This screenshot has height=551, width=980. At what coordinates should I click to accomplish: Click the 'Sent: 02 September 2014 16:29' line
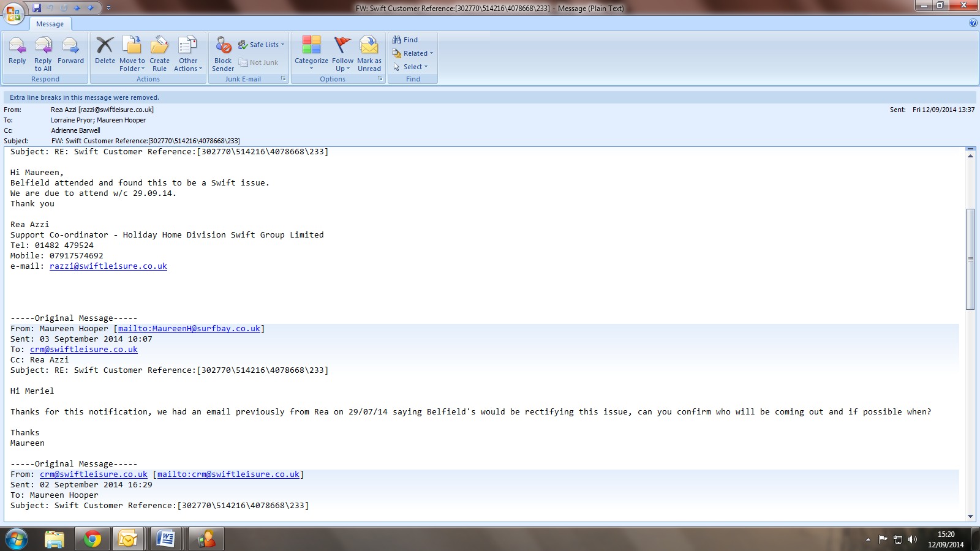(81, 485)
